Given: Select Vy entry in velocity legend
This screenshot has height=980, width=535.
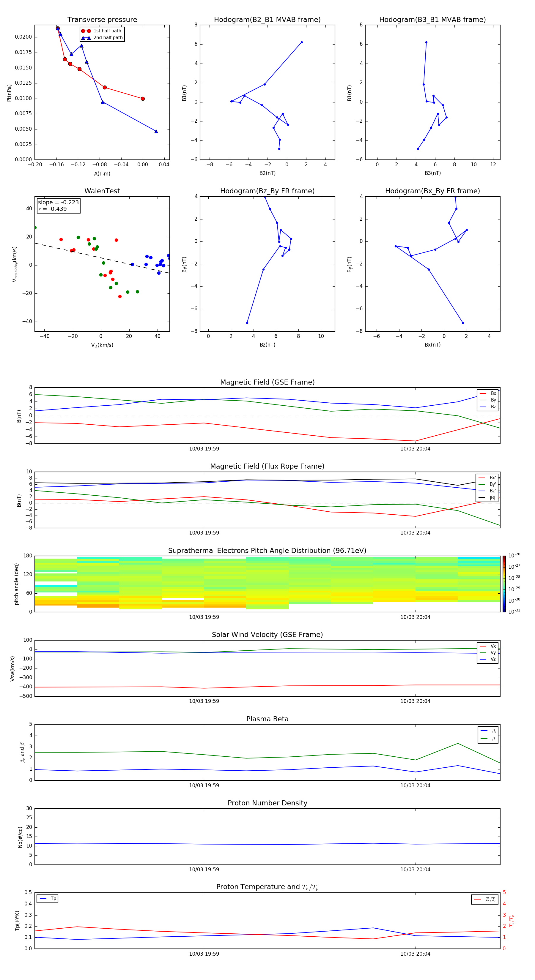Looking at the screenshot, I should click(x=488, y=653).
